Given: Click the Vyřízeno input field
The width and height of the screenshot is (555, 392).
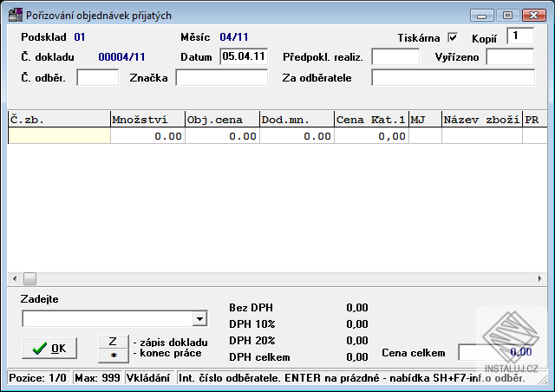Looking at the screenshot, I should point(510,56).
